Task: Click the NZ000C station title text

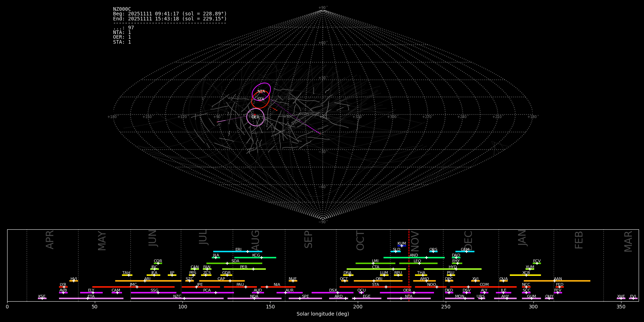Action: pyautogui.click(x=122, y=9)
